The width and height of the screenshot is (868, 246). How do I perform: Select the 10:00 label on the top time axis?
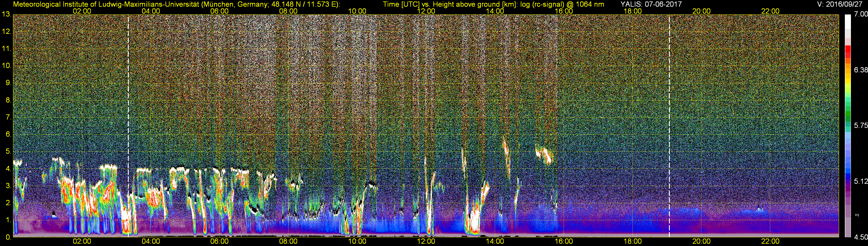(x=357, y=11)
